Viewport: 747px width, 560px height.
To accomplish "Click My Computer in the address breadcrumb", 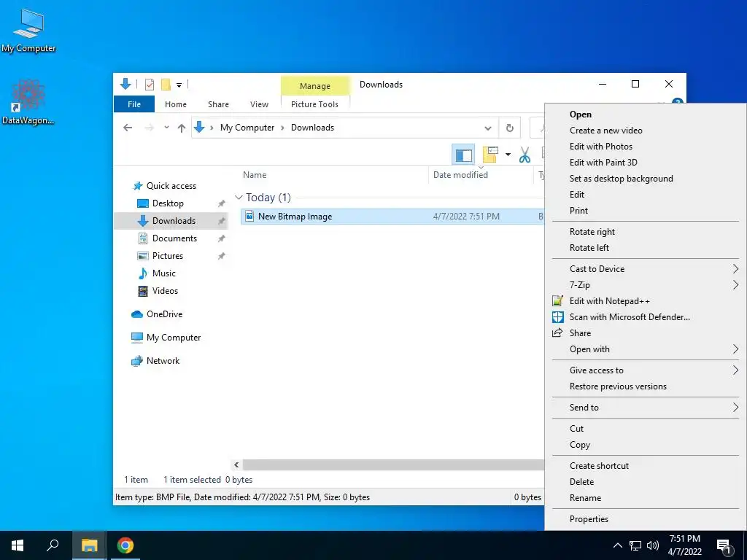I will (247, 128).
